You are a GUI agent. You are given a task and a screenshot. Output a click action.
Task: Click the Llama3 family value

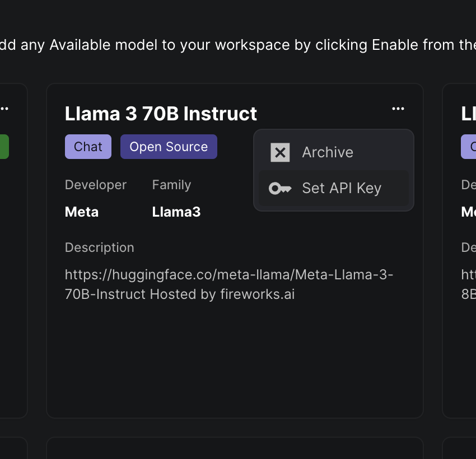pos(176,212)
